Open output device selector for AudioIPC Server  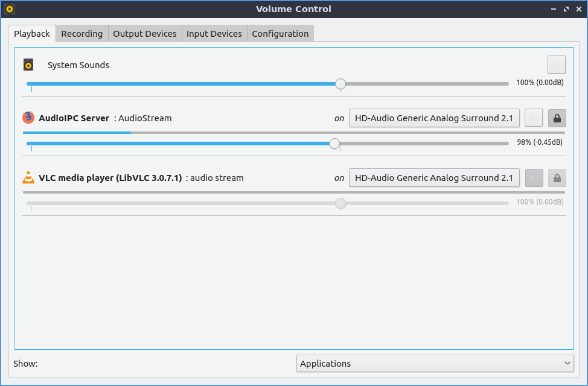pyautogui.click(x=433, y=118)
